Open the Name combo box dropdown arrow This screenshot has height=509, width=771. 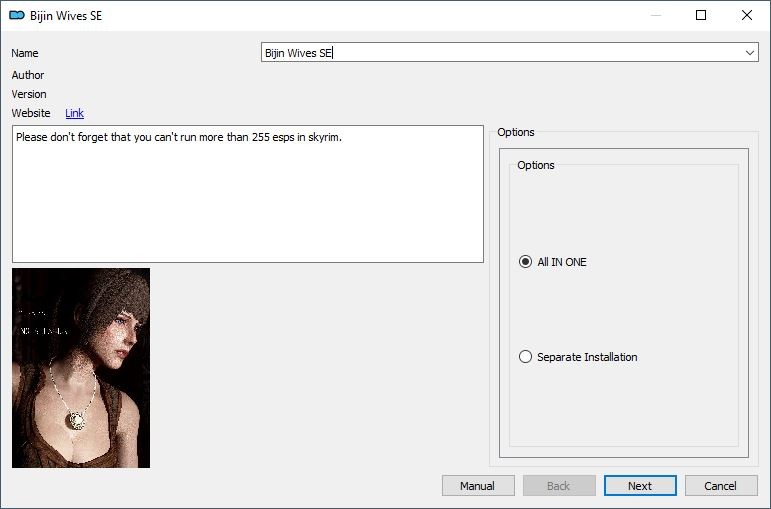[x=749, y=53]
